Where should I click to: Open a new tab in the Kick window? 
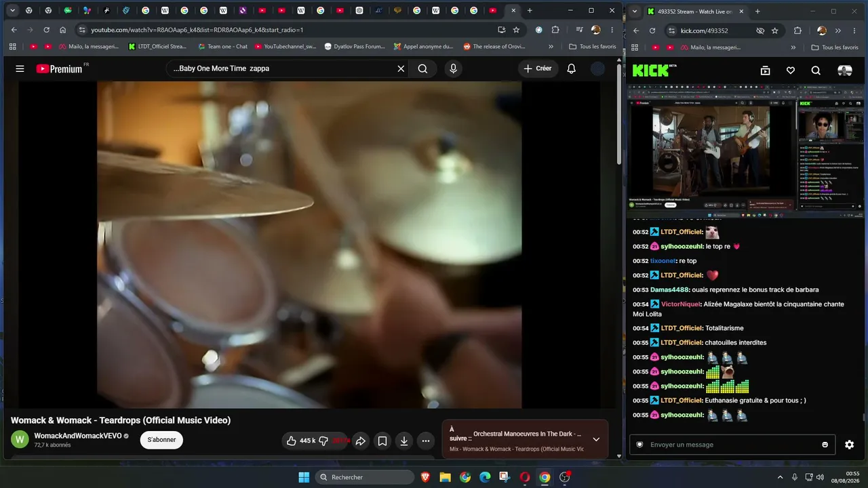pyautogui.click(x=757, y=12)
